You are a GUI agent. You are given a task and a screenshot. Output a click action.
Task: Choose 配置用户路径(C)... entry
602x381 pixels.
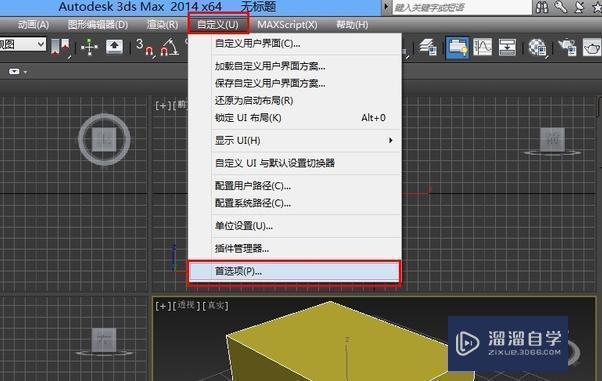pyautogui.click(x=295, y=186)
